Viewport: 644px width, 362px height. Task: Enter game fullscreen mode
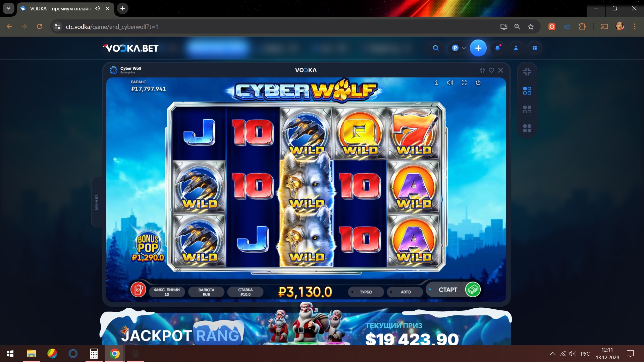(x=464, y=82)
